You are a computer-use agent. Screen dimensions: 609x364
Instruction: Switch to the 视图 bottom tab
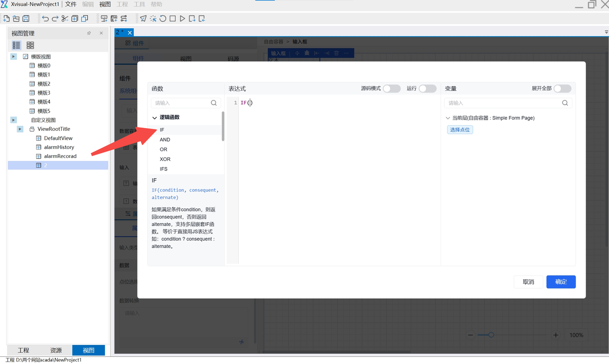(88, 350)
